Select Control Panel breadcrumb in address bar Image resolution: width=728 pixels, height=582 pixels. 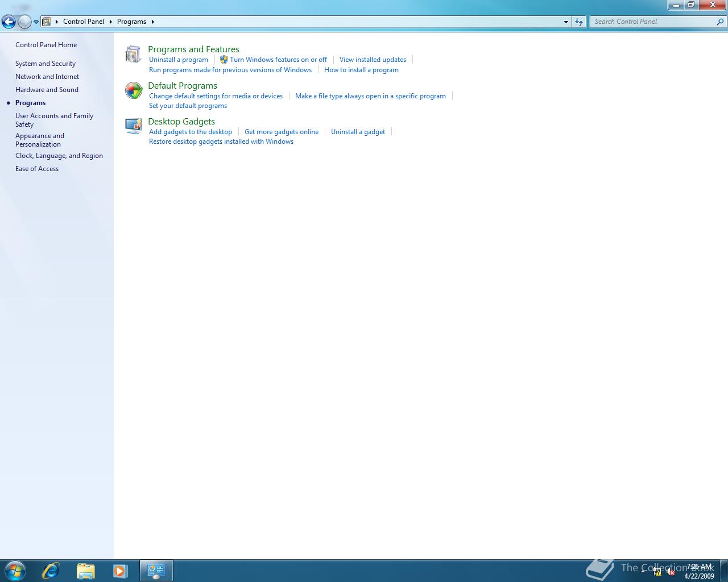(x=84, y=22)
